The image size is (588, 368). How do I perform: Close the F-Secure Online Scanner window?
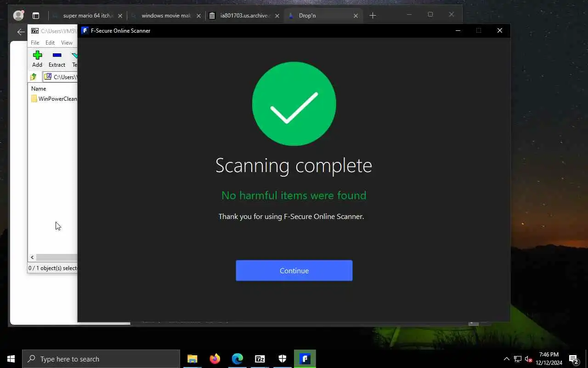pos(500,30)
